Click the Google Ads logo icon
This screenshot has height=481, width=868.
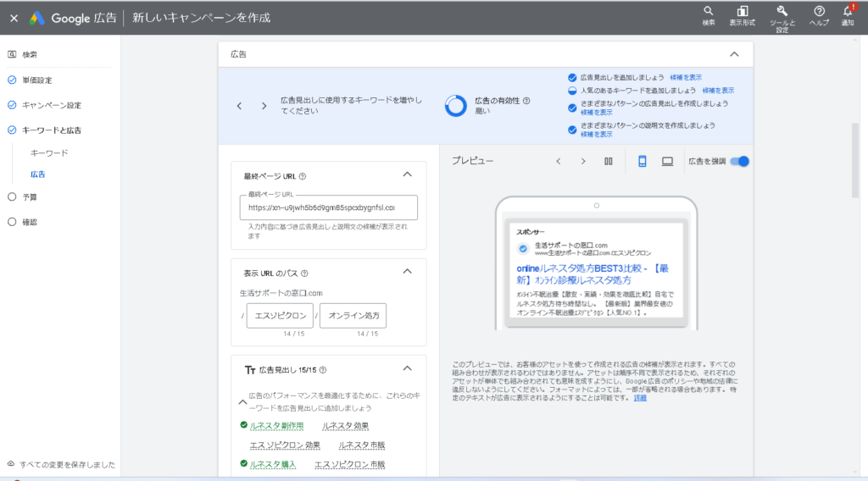pyautogui.click(x=37, y=19)
